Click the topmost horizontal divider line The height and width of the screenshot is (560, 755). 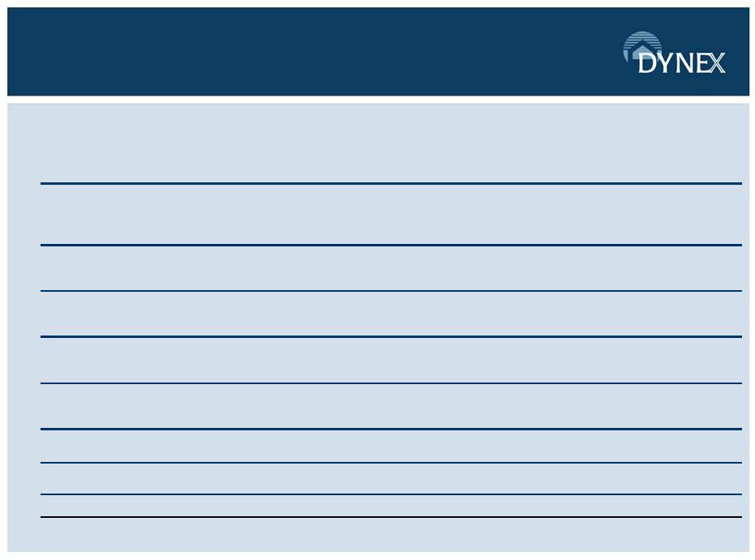[x=391, y=183]
